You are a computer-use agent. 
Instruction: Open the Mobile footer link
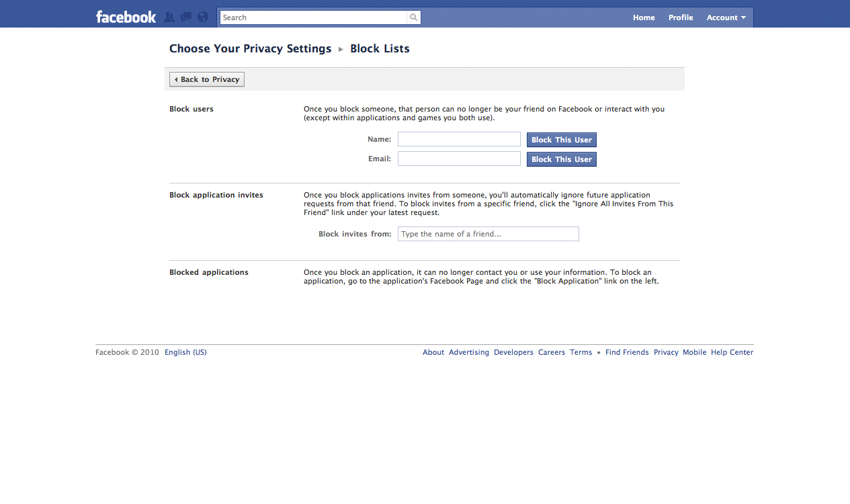tap(695, 352)
